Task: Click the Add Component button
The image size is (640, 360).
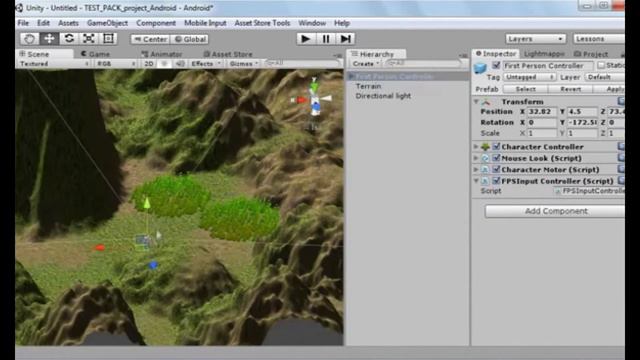Action: (x=555, y=211)
